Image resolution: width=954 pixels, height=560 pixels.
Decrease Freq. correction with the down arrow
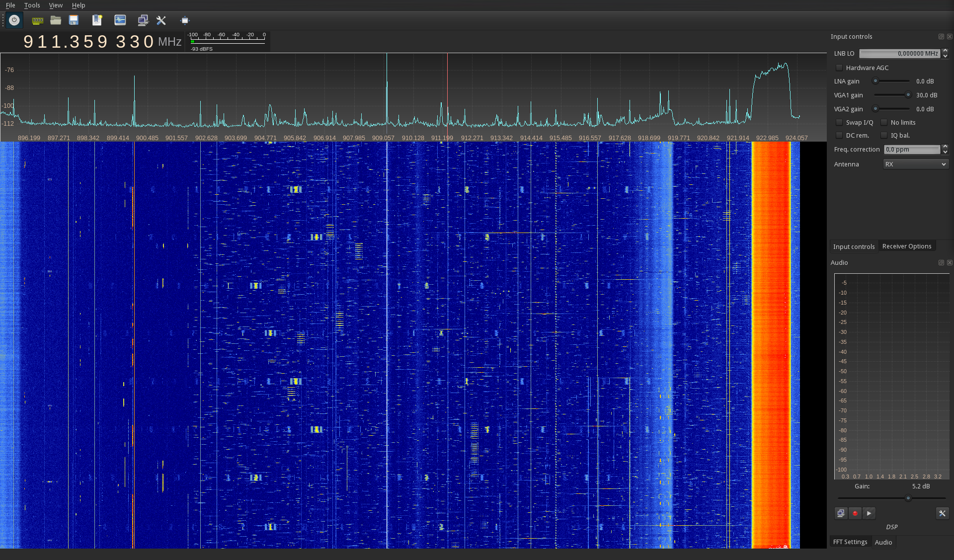945,152
